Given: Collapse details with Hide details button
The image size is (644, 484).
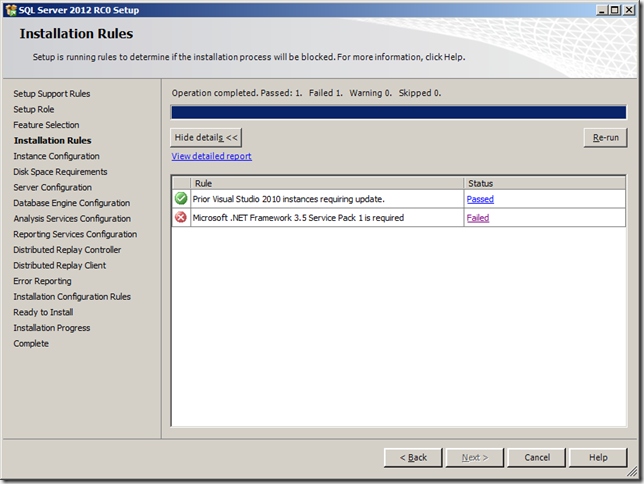Looking at the screenshot, I should point(206,138).
